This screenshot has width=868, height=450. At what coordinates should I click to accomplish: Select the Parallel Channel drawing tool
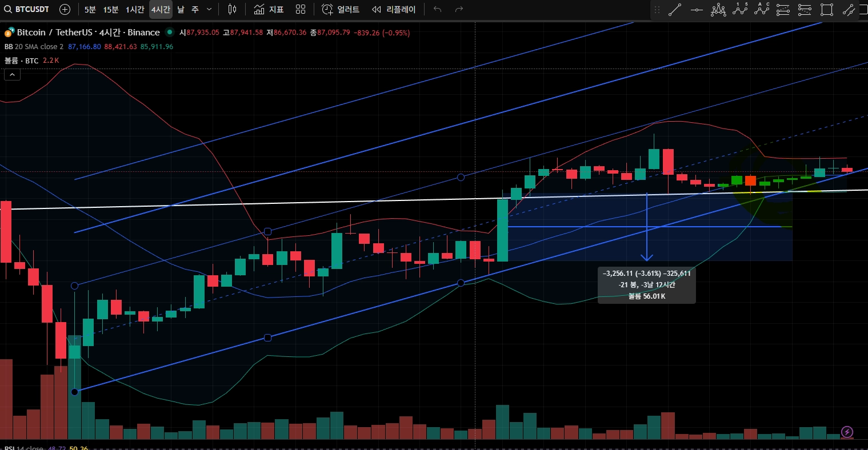tap(849, 10)
